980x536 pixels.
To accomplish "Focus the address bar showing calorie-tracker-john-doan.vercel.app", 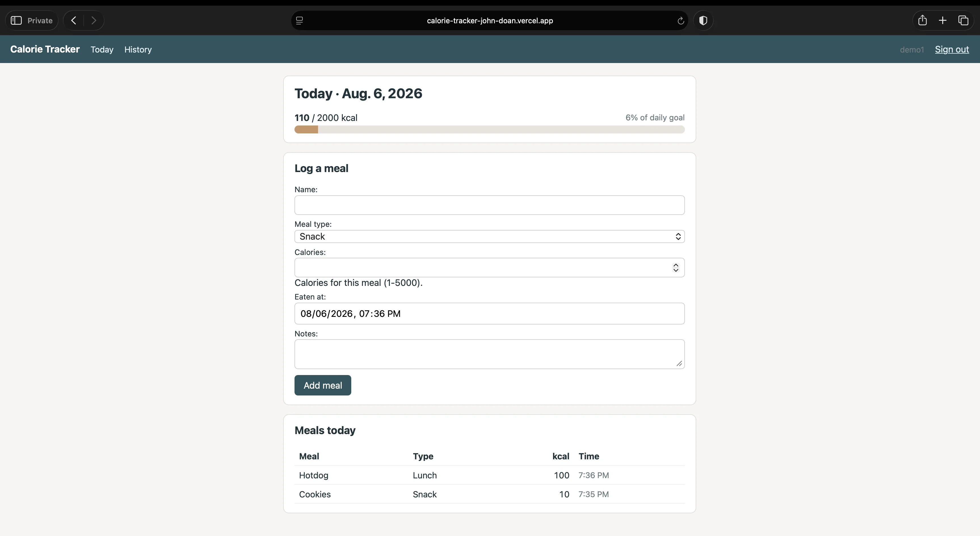I will tap(490, 20).
